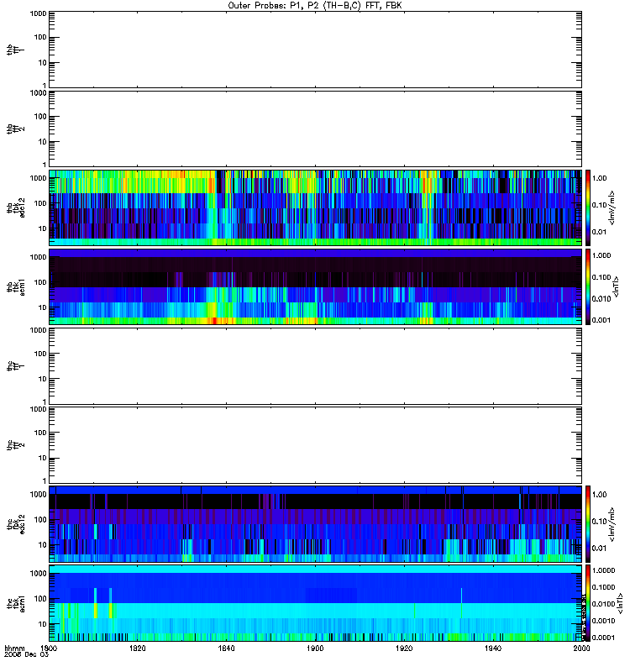Screen dimensions: 630x672
Task: Click the thc fbk edc12 spectrogram panel
Action: [315, 523]
